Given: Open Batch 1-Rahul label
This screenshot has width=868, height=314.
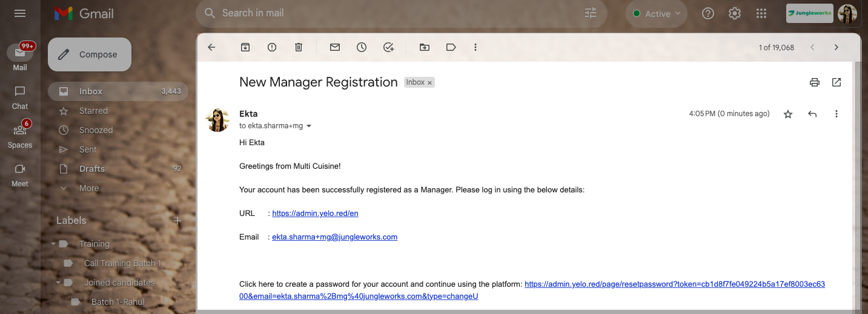Looking at the screenshot, I should tap(118, 302).
